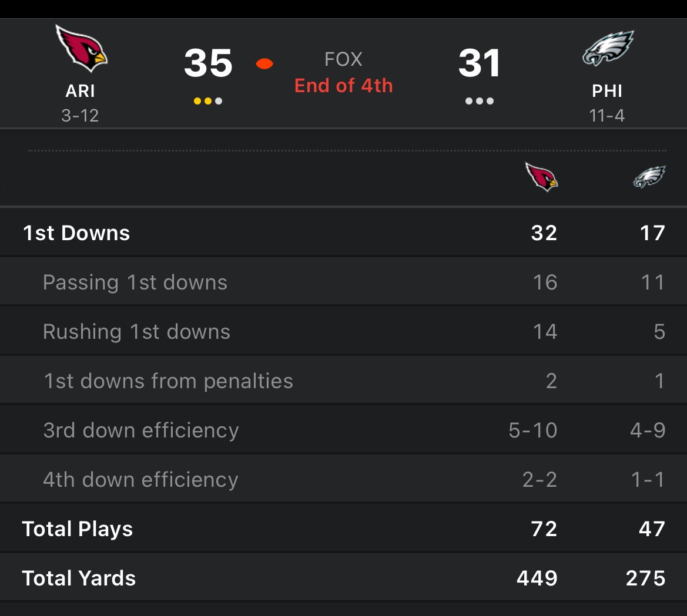Select the Total Yards stat row
Image resolution: width=687 pixels, height=616 pixels.
(x=343, y=578)
